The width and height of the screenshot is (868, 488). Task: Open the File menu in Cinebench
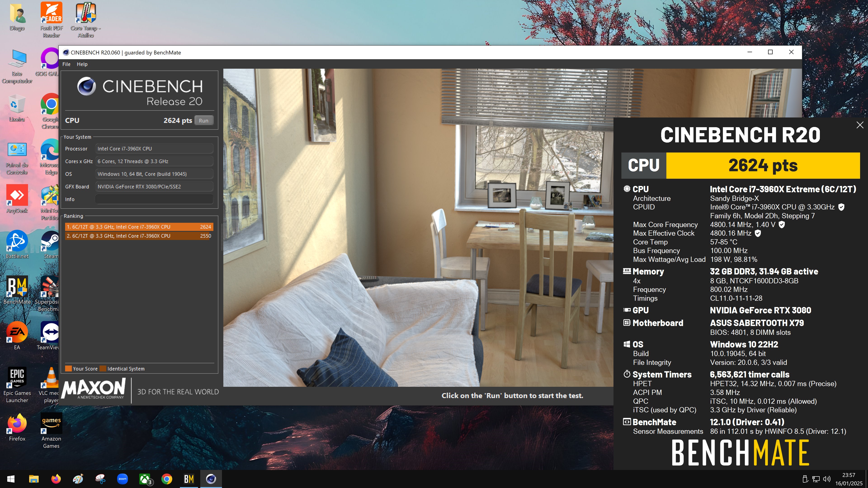(66, 64)
